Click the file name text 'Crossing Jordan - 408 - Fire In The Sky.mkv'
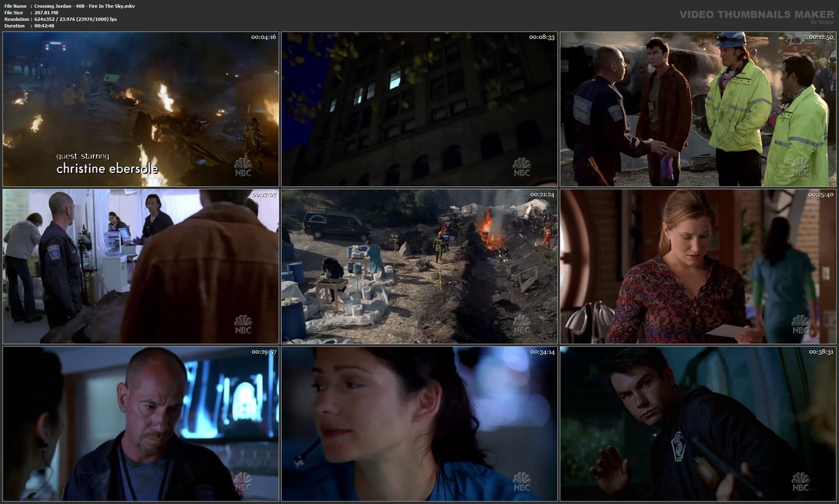839x504 pixels. [x=85, y=6]
